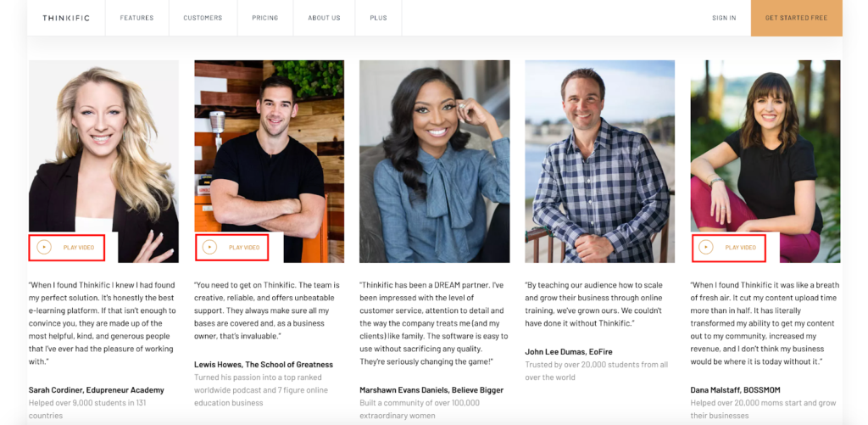Click the Play Video label on Lewis Howes' card
This screenshot has width=868, height=425.
tap(244, 248)
